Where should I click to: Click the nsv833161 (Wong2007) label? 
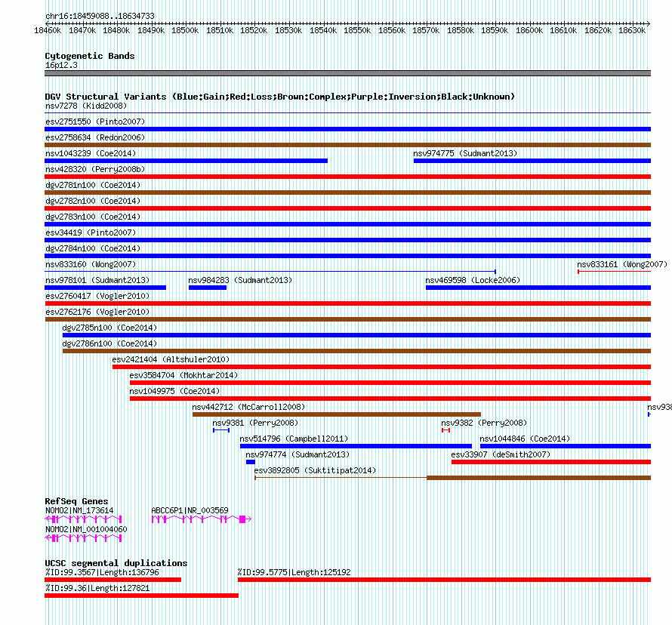[622, 264]
